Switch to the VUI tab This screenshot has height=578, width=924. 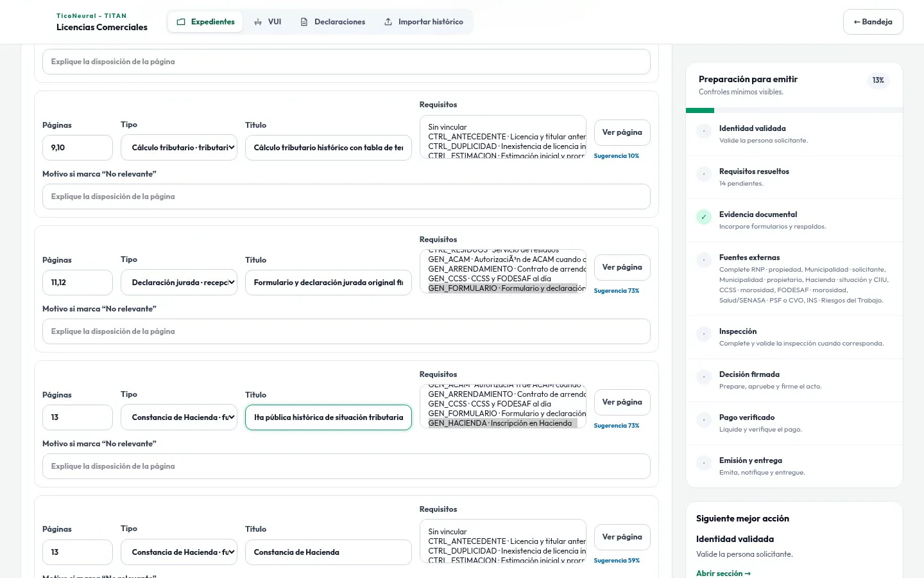click(x=268, y=22)
